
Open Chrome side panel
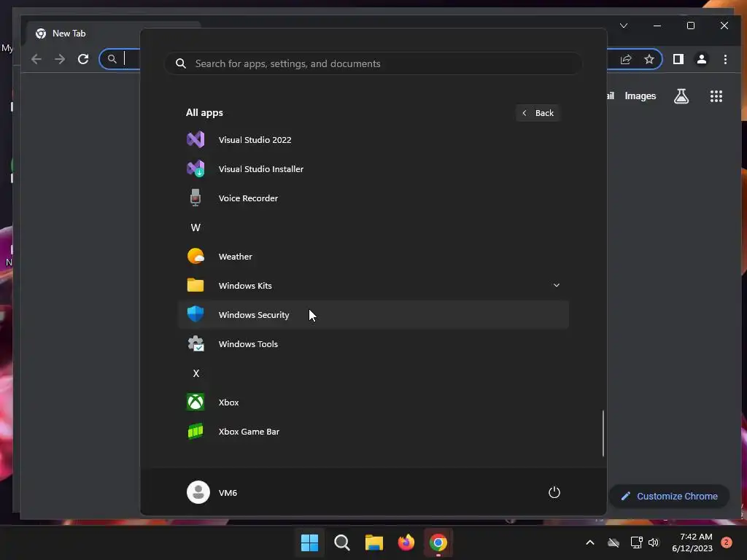point(678,59)
